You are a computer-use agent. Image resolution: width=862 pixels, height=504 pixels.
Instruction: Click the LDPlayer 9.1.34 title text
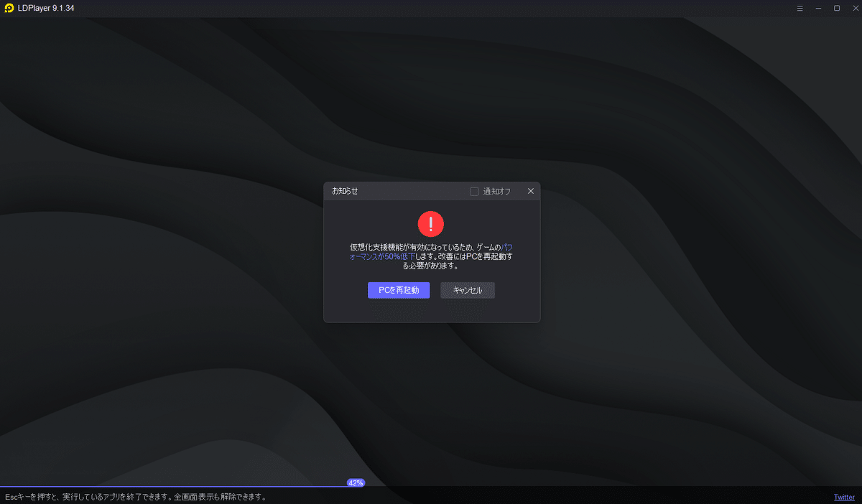(x=46, y=8)
